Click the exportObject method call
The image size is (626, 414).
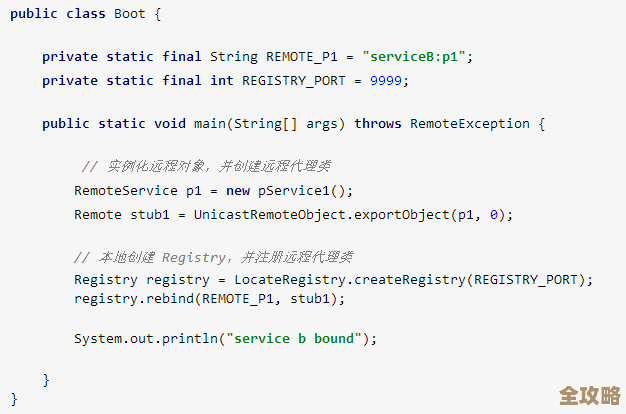394,214
